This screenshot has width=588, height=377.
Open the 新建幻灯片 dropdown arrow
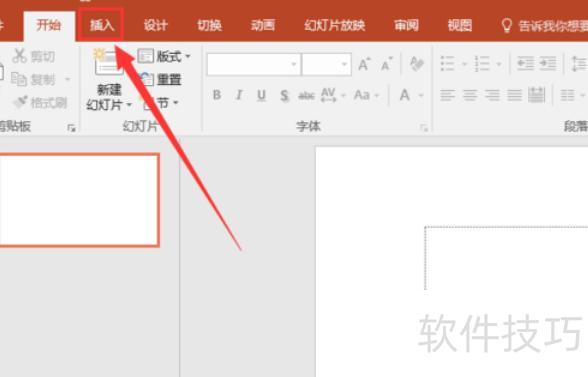tap(129, 105)
